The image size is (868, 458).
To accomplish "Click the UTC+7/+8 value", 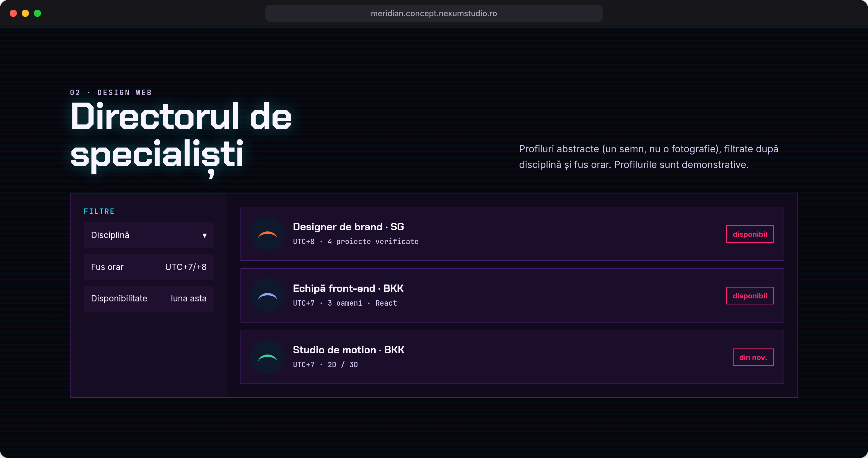I will tap(186, 267).
